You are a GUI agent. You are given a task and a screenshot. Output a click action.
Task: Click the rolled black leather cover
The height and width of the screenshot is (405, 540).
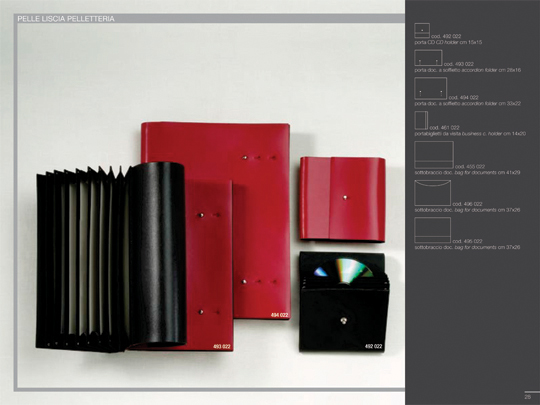point(157,254)
